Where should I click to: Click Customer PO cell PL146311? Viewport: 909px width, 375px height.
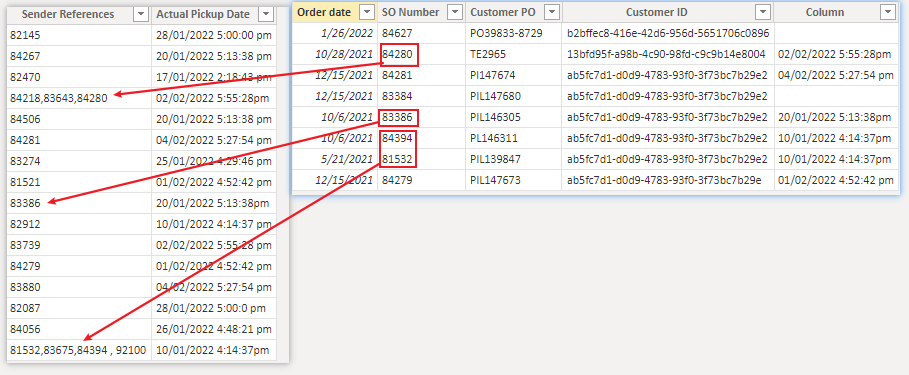tap(514, 138)
